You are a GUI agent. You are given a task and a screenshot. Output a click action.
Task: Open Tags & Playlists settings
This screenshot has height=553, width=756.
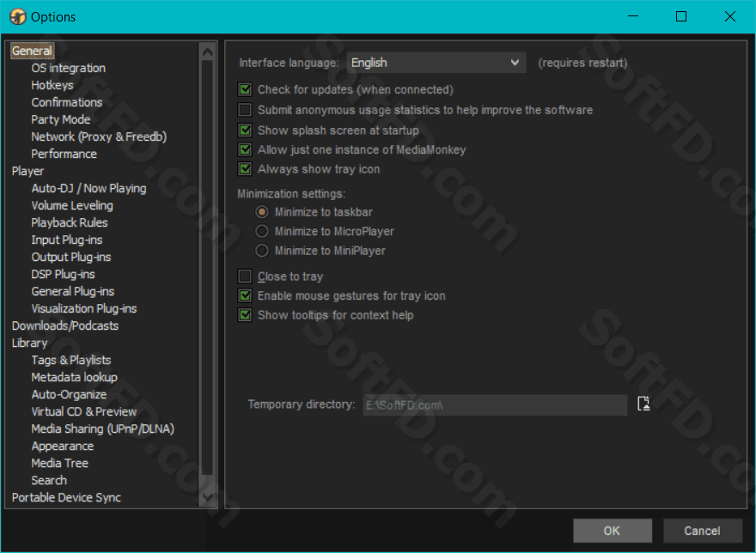pos(70,360)
